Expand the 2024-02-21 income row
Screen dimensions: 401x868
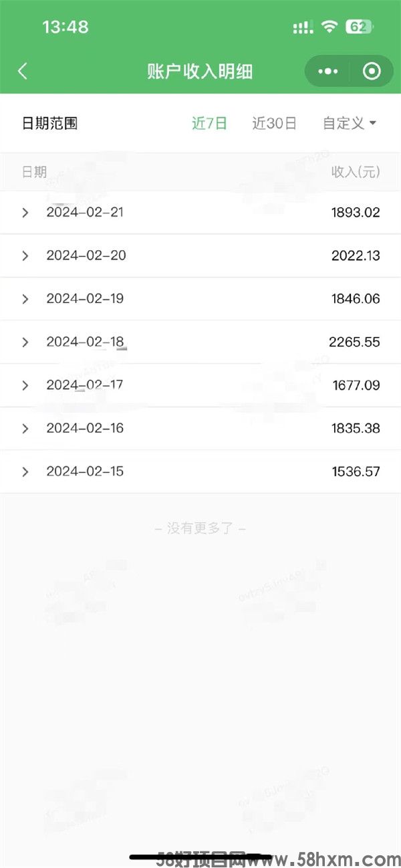tap(200, 213)
